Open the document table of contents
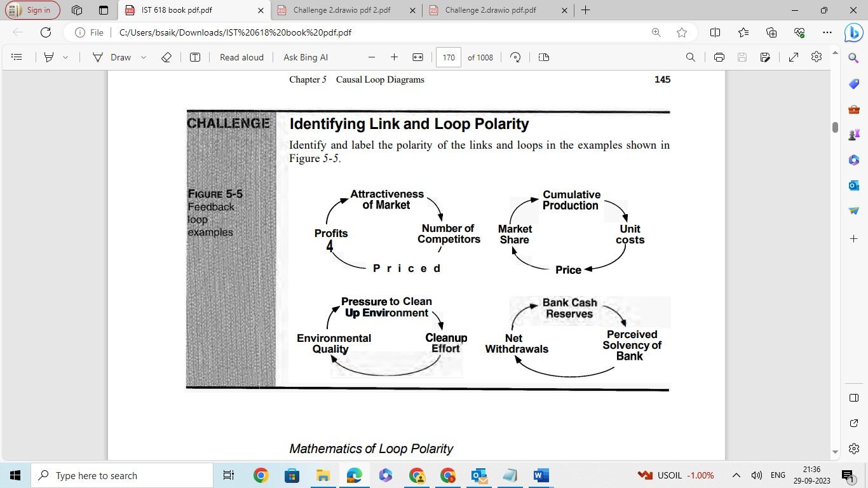868x488 pixels. point(17,57)
